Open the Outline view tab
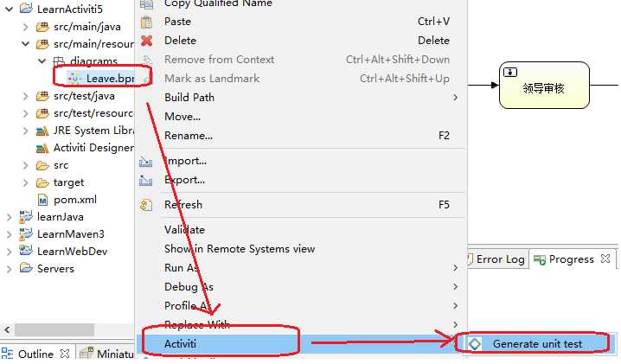 point(35,354)
